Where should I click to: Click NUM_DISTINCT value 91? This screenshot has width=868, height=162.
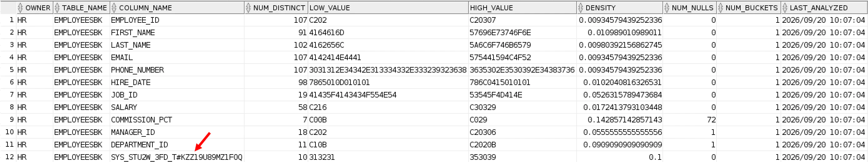(302, 33)
